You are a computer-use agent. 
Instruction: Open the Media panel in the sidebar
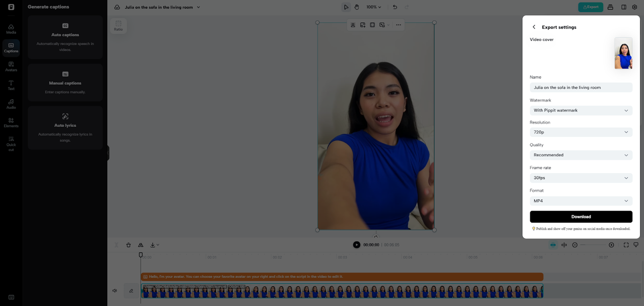click(x=11, y=28)
